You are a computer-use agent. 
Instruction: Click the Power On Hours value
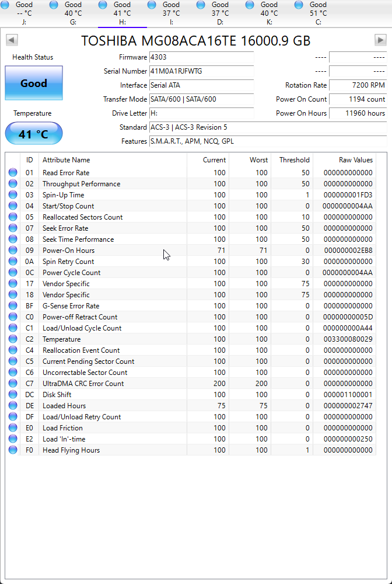coord(358,113)
